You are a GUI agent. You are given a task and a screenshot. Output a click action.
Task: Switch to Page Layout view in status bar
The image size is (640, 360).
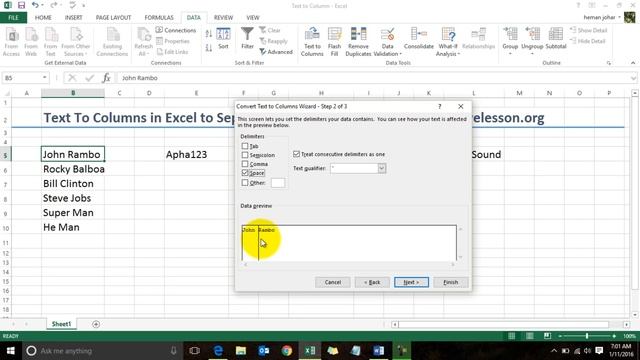coord(529,336)
